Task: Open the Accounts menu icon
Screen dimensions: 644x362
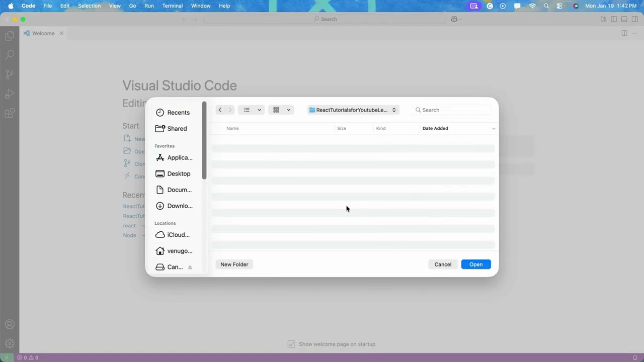Action: [9, 325]
